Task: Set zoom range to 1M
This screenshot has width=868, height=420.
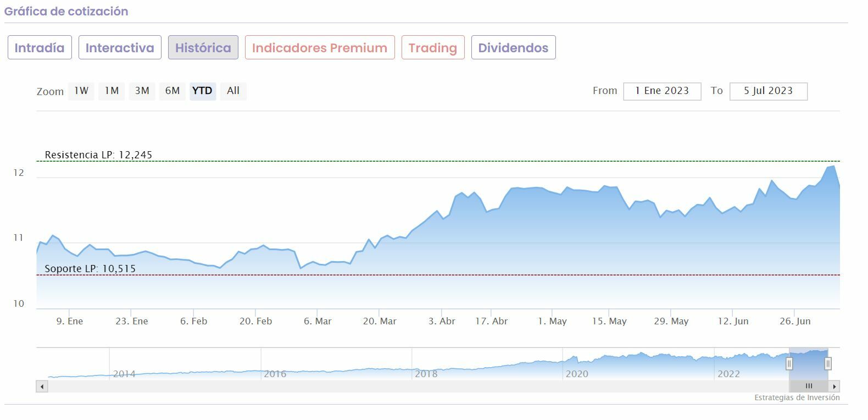Action: [112, 91]
